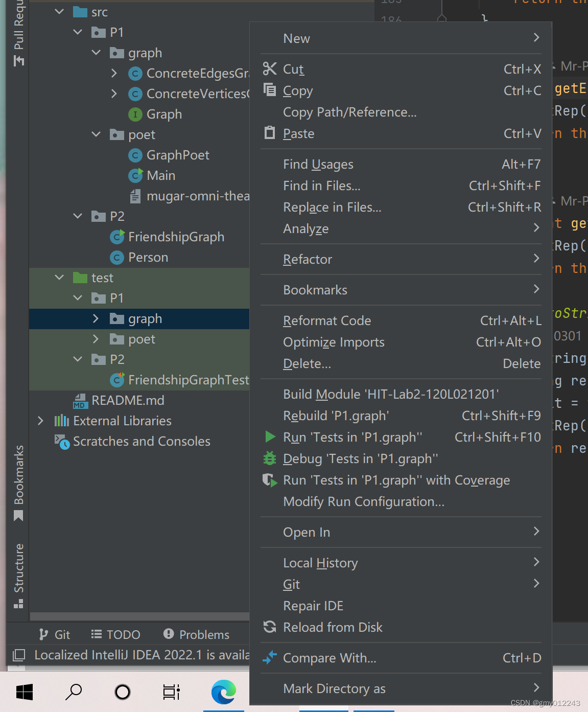Click the Reload from Disk arrows icon
The height and width of the screenshot is (712, 588).
[x=269, y=627]
